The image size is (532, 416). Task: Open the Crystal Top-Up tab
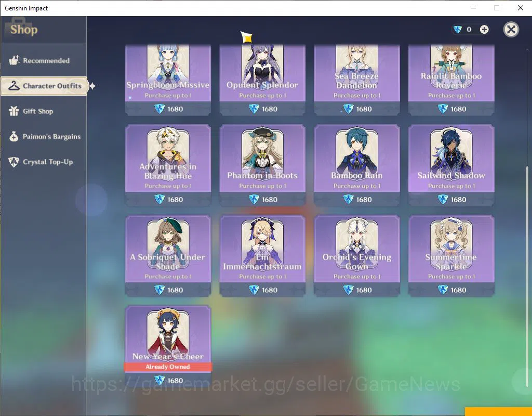[44, 162]
